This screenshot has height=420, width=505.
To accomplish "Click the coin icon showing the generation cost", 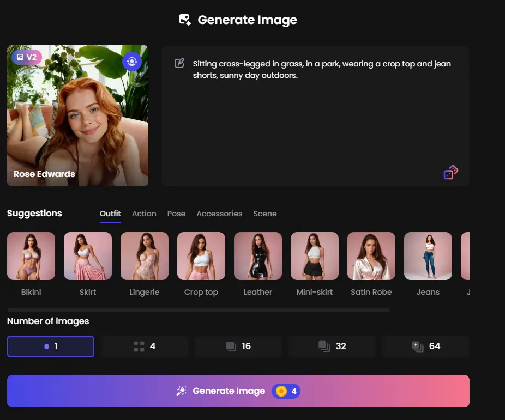I will tap(280, 391).
